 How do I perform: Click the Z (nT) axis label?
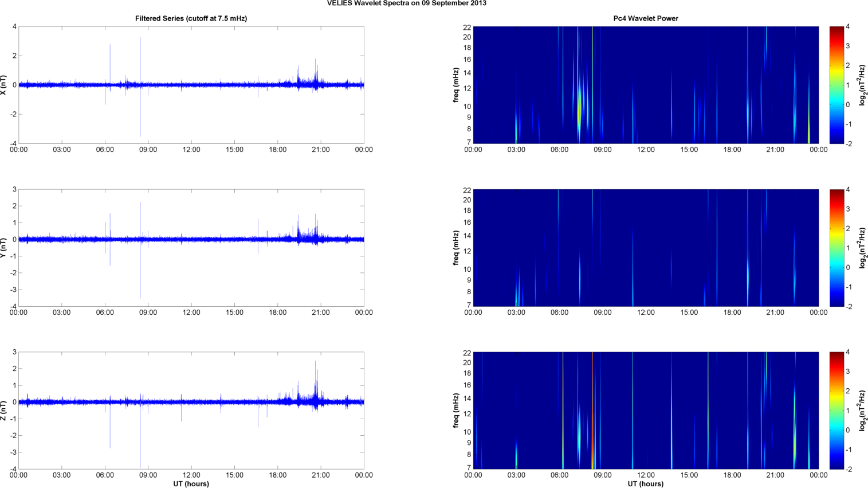coord(4,411)
